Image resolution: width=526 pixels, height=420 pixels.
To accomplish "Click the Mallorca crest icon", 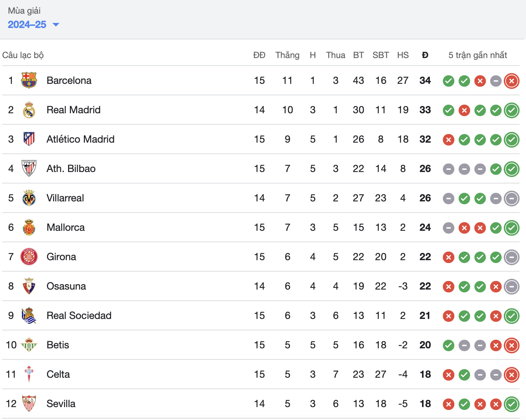I will click(29, 227).
